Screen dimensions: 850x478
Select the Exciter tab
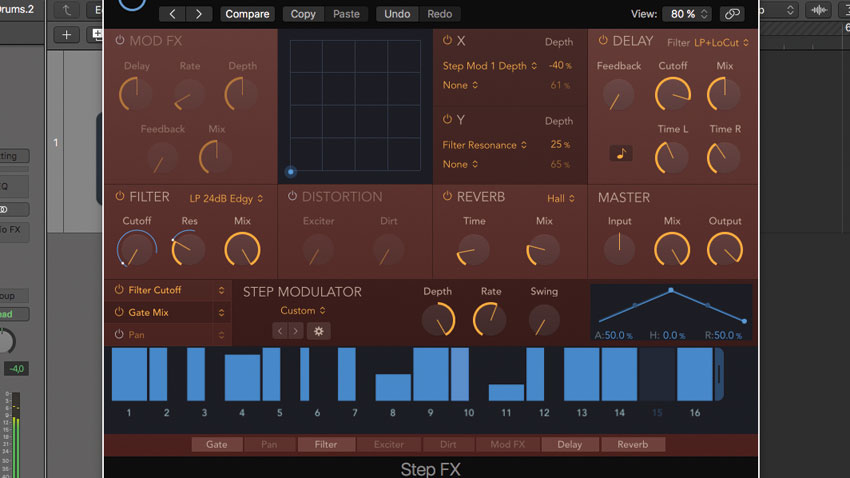pos(389,444)
